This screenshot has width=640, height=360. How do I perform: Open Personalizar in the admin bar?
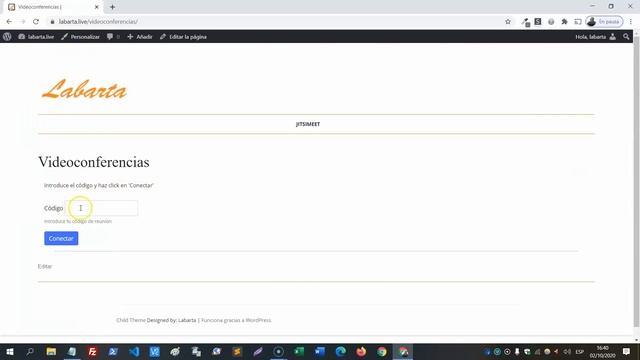(x=80, y=37)
